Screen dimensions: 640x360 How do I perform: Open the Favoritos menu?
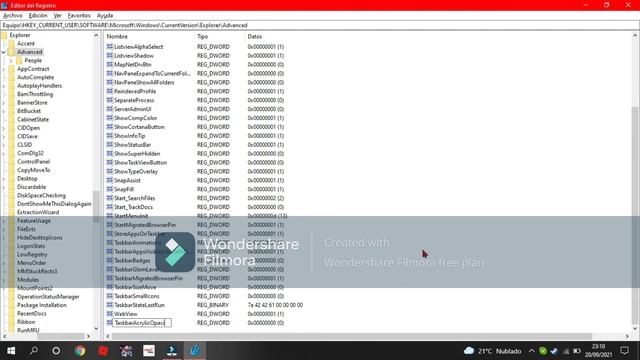click(x=79, y=16)
